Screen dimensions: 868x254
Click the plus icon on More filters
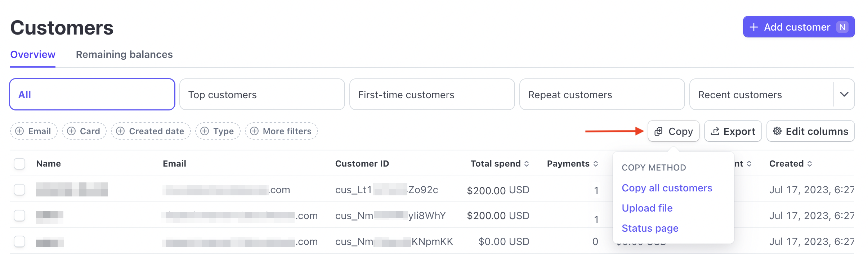[254, 131]
